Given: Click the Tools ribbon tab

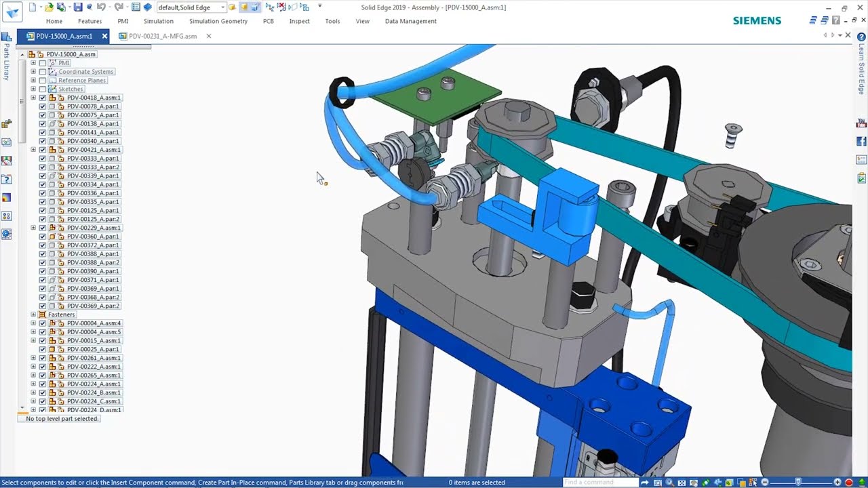Looking at the screenshot, I should pos(332,21).
